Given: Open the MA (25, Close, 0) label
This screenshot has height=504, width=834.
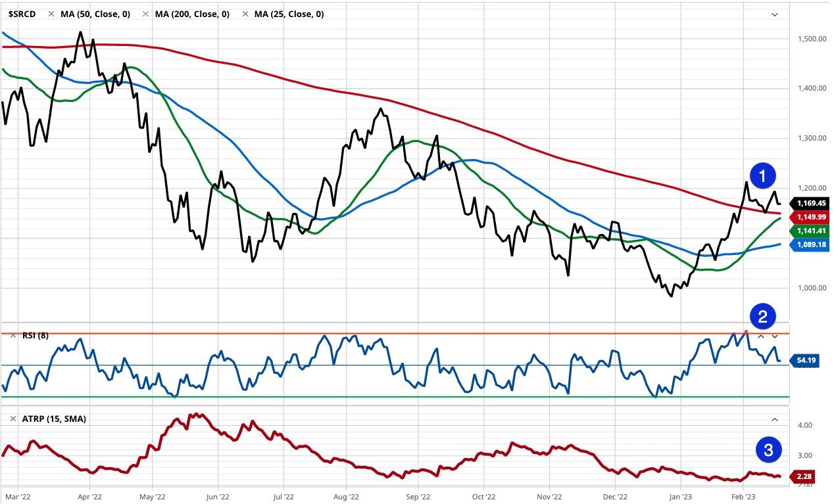Looking at the screenshot, I should (x=289, y=14).
